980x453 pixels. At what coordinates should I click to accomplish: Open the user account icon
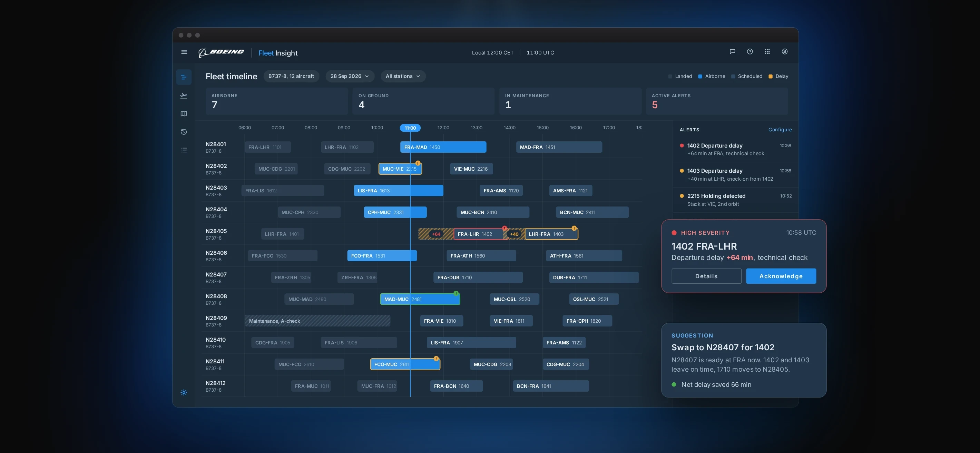pyautogui.click(x=785, y=52)
